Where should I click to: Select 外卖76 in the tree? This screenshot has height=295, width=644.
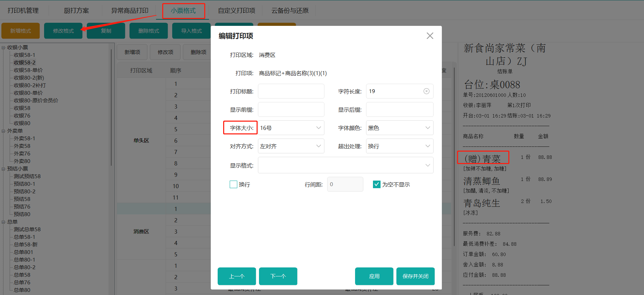click(x=22, y=154)
